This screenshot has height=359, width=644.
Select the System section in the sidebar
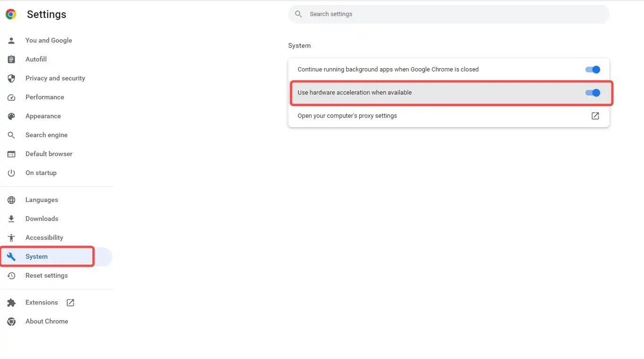pyautogui.click(x=36, y=256)
